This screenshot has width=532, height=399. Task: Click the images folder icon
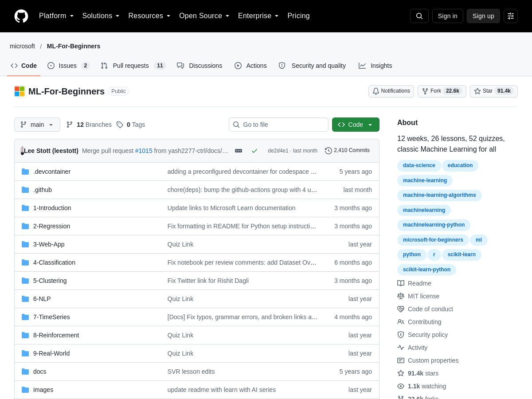25,390
